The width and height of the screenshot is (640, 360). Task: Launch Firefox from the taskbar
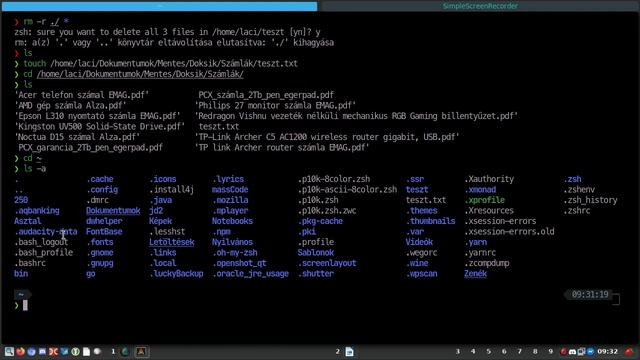(20, 351)
